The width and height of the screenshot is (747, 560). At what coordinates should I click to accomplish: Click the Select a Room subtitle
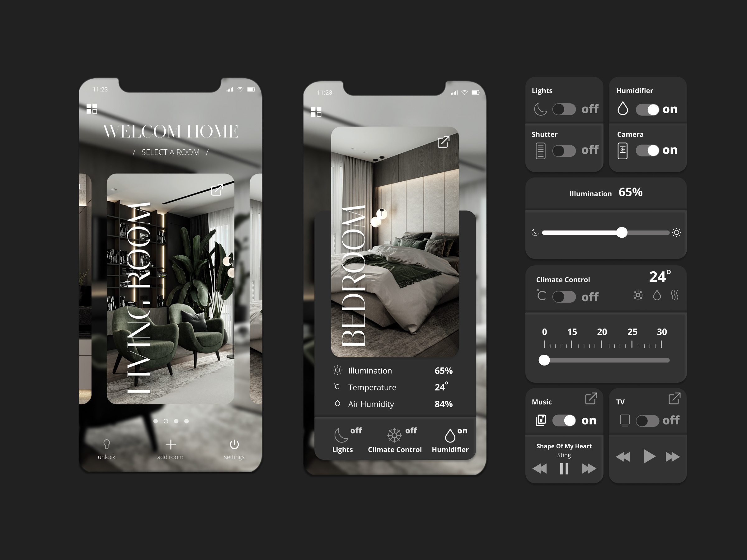[x=171, y=152]
